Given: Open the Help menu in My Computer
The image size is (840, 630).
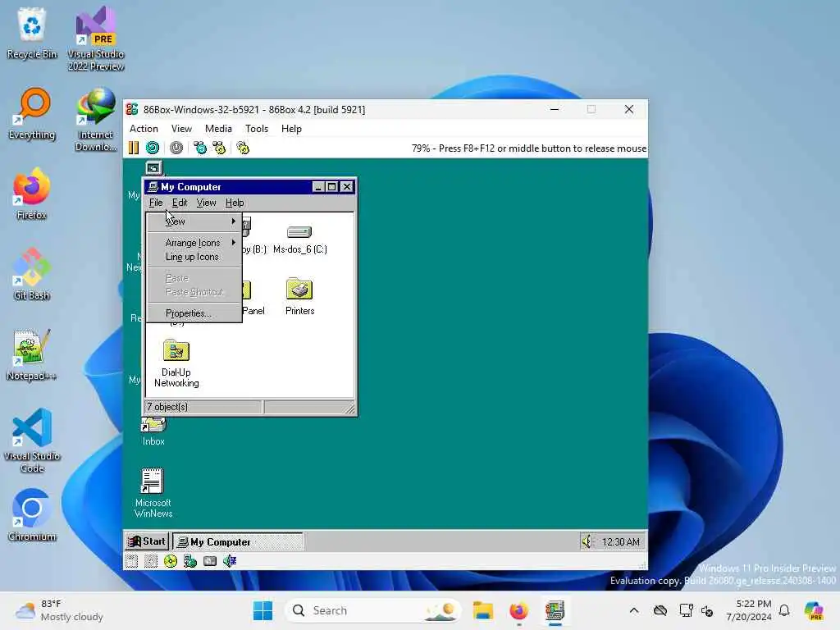Looking at the screenshot, I should 235,203.
